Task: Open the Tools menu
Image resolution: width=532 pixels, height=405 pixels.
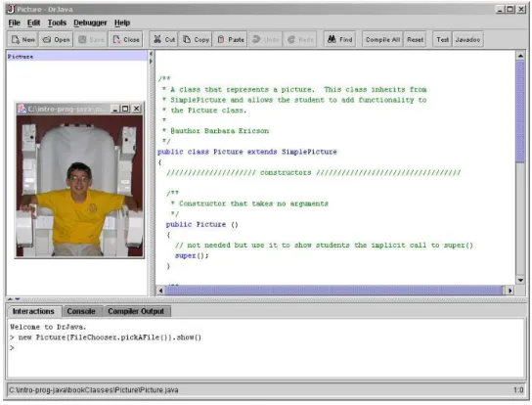Action: click(x=57, y=22)
